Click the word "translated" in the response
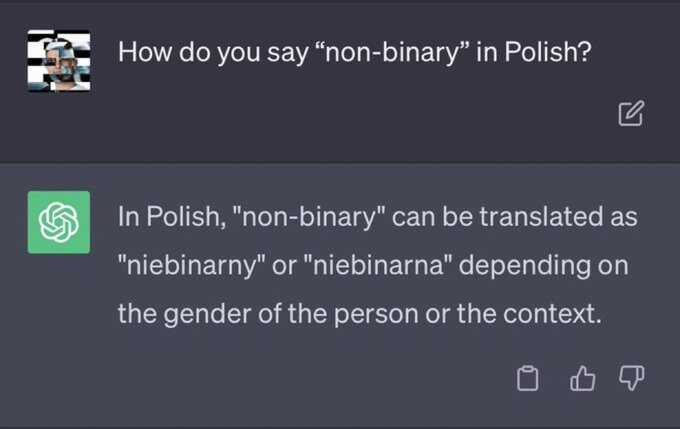 (541, 216)
